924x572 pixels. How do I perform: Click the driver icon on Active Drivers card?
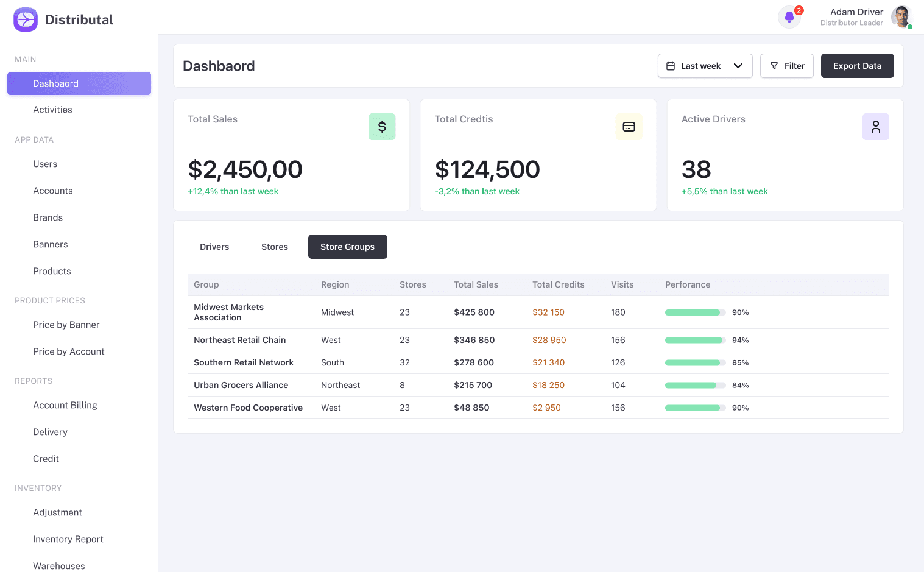[x=875, y=127]
